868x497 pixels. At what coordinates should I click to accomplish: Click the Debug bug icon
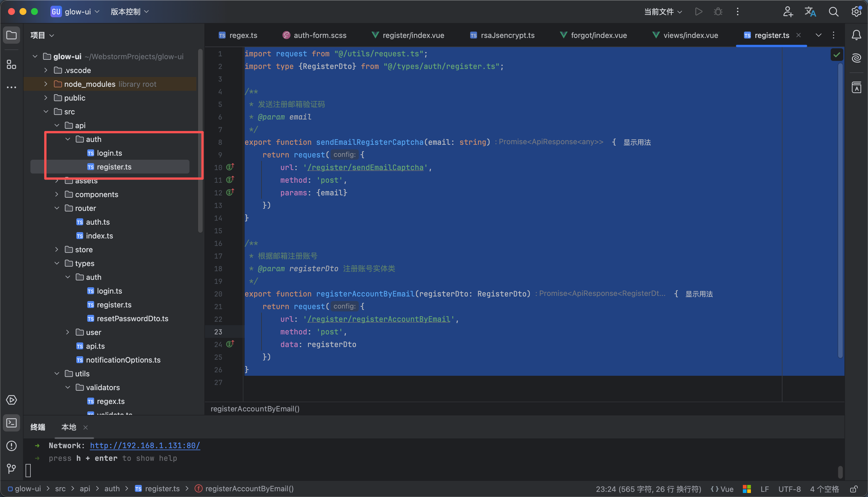[718, 11]
